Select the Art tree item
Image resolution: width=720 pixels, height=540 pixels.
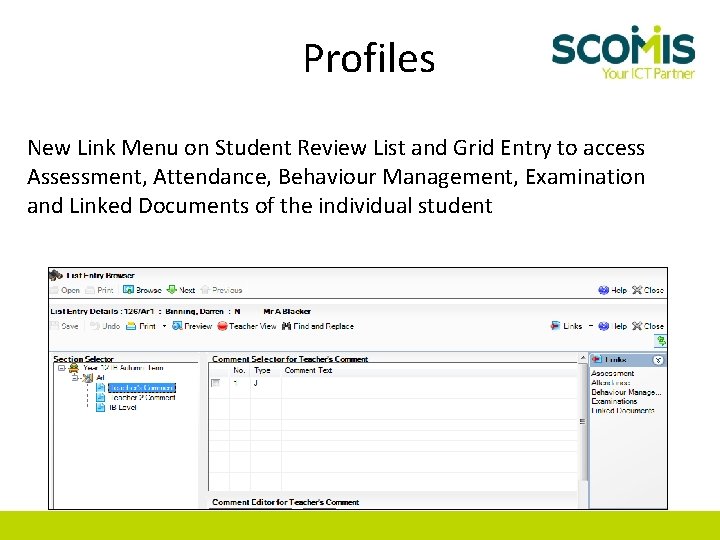click(x=100, y=377)
